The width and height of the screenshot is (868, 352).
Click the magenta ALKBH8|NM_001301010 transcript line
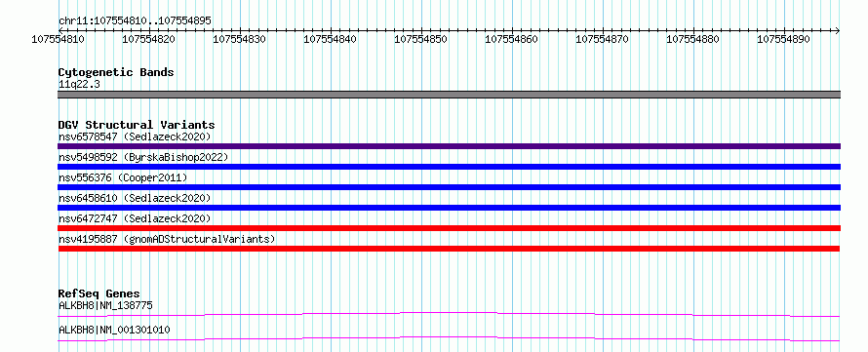(449, 338)
